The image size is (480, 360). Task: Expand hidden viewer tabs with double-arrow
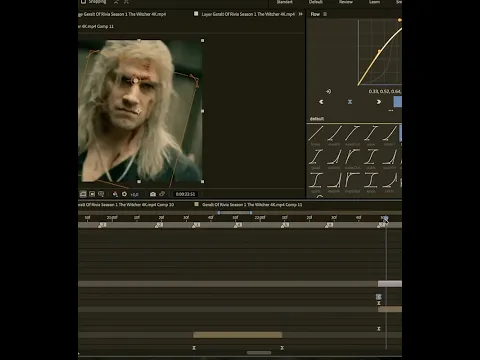301,14
